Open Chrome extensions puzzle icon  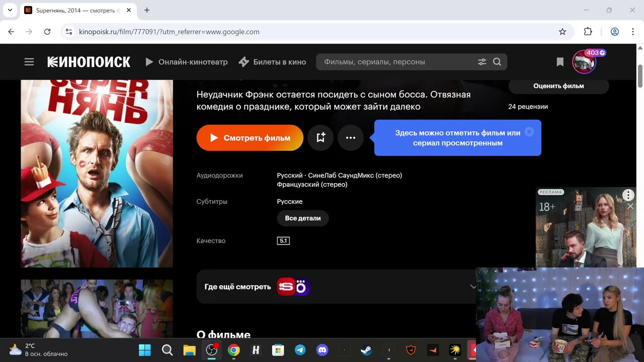point(588,32)
